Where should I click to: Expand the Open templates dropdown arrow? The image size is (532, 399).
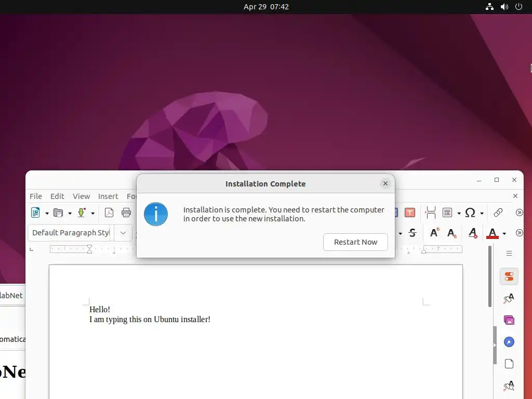[x=70, y=214]
